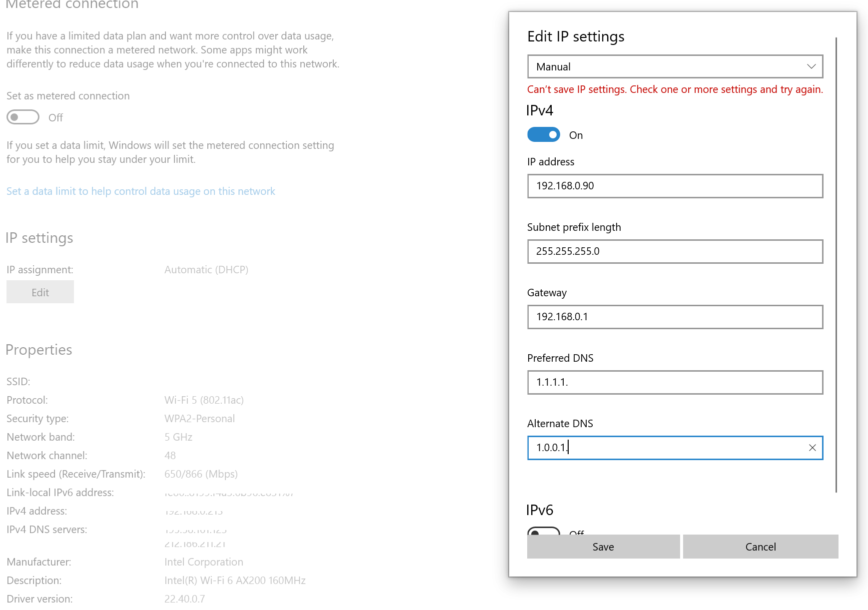Click the red 'Can't save IP settings' error message

click(x=675, y=89)
